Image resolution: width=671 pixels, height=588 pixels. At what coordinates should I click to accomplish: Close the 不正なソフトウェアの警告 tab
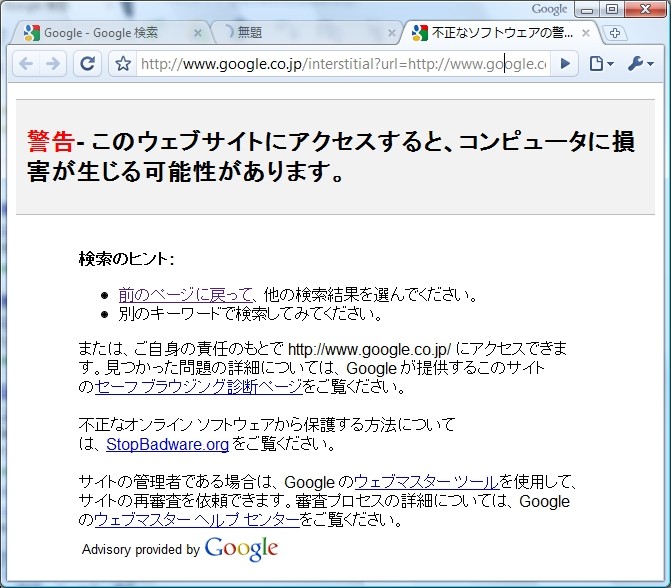586,33
